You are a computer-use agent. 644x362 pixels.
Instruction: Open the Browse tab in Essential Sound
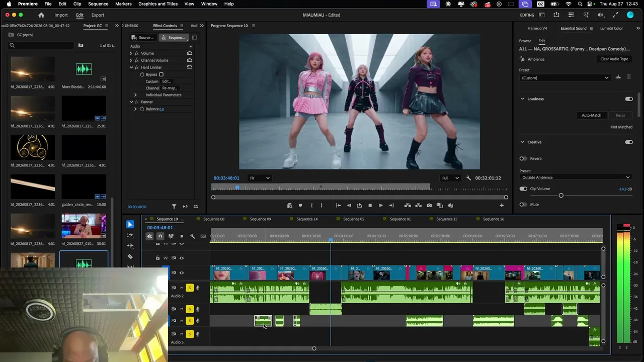point(525,41)
